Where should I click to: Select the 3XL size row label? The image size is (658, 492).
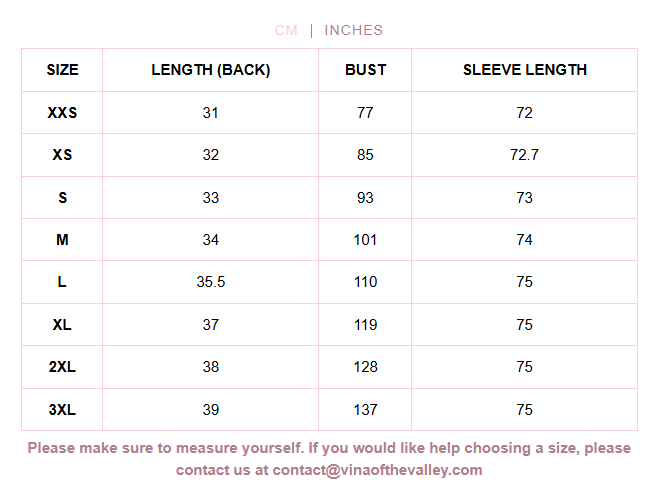[x=62, y=409]
